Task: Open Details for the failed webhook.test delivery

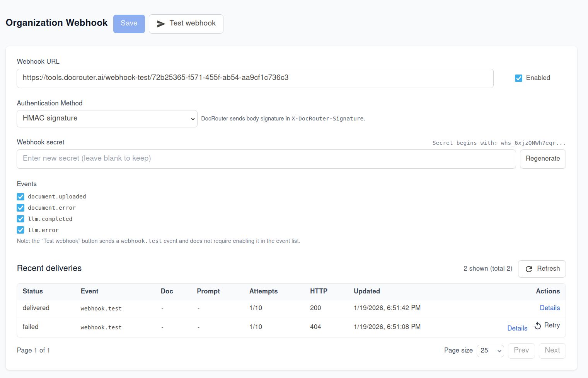Action: [x=517, y=328]
